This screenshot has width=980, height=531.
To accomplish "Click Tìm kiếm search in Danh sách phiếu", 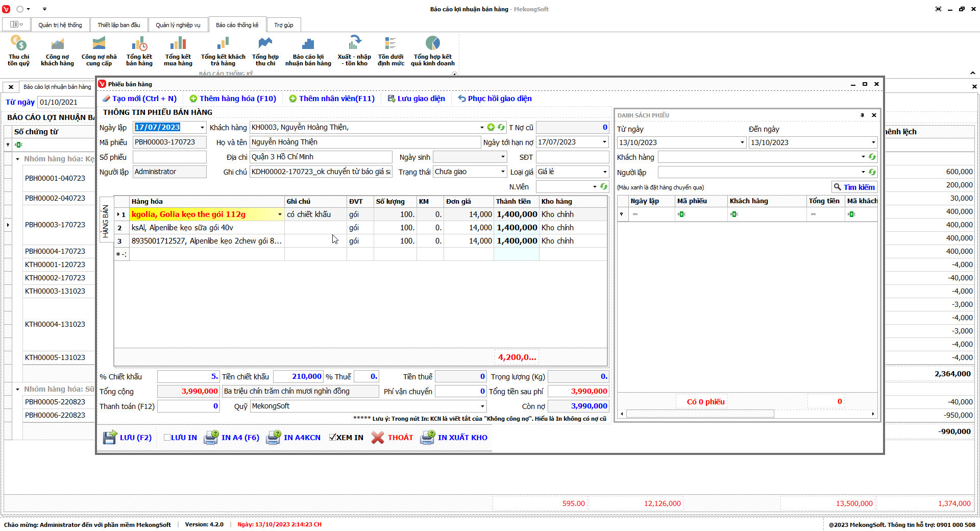I will (x=854, y=187).
